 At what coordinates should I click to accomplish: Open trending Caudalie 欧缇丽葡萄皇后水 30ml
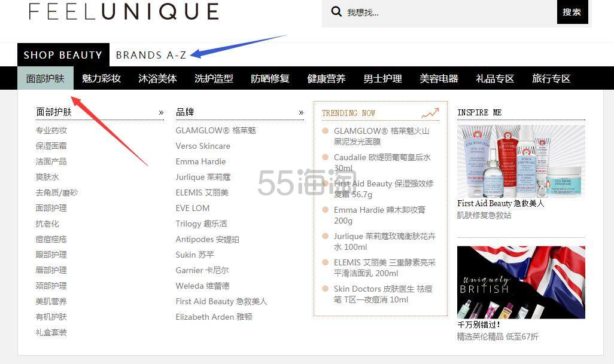point(382,163)
